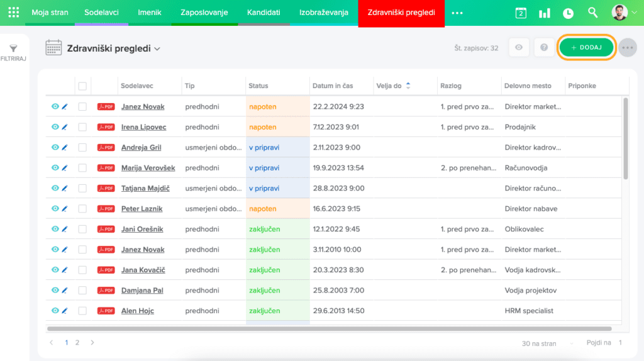Viewport: 644px width, 361px height.
Task: Click the green Dodaj button
Action: point(586,48)
